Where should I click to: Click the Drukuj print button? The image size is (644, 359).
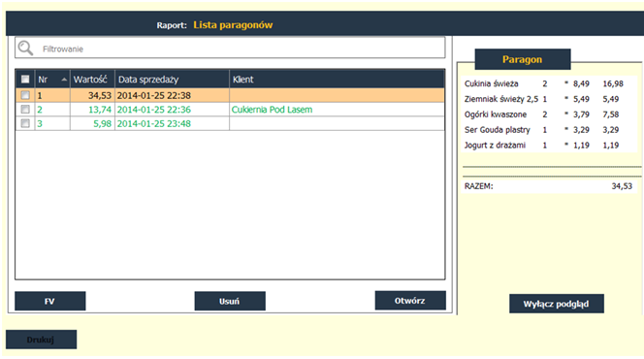[41, 340]
